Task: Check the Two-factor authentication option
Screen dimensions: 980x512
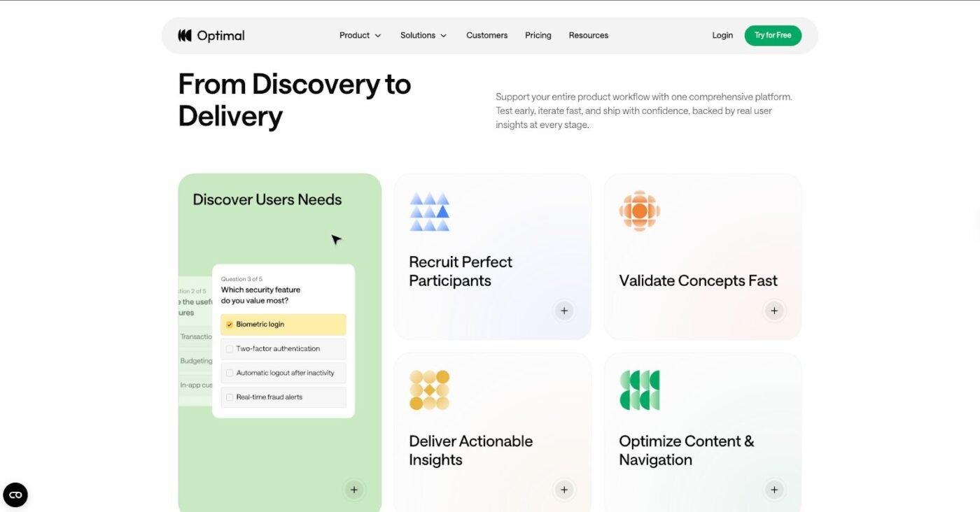Action: click(x=230, y=349)
